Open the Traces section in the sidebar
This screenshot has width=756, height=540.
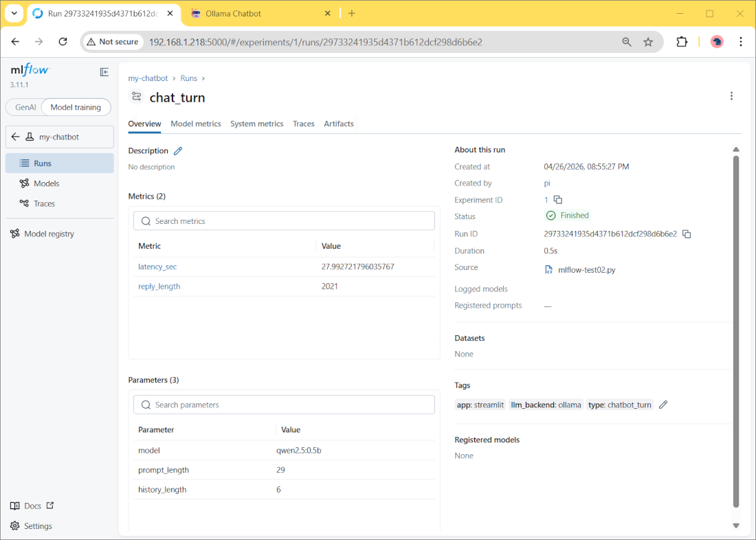(x=45, y=203)
